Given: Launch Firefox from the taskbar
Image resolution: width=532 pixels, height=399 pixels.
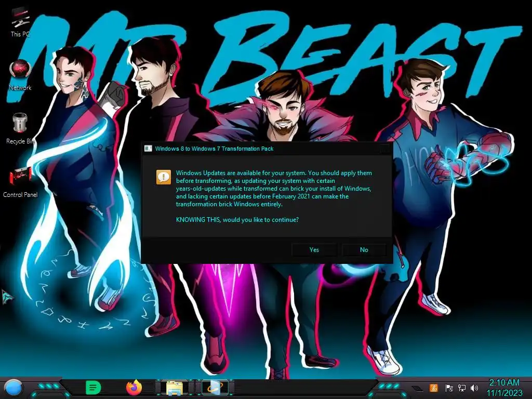Looking at the screenshot, I should click(134, 388).
